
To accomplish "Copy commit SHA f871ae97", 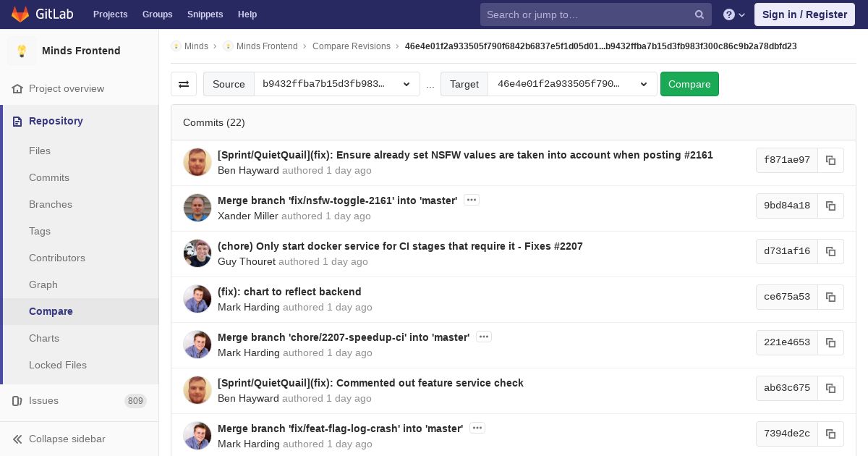I will point(830,160).
